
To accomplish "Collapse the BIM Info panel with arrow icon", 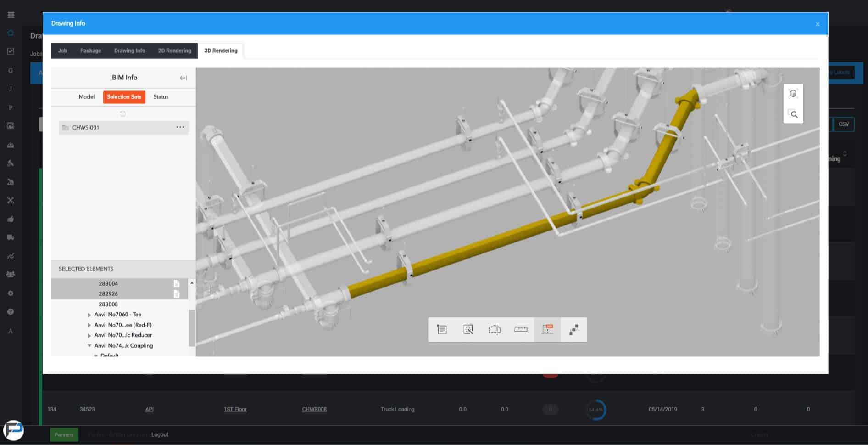I will pyautogui.click(x=183, y=78).
